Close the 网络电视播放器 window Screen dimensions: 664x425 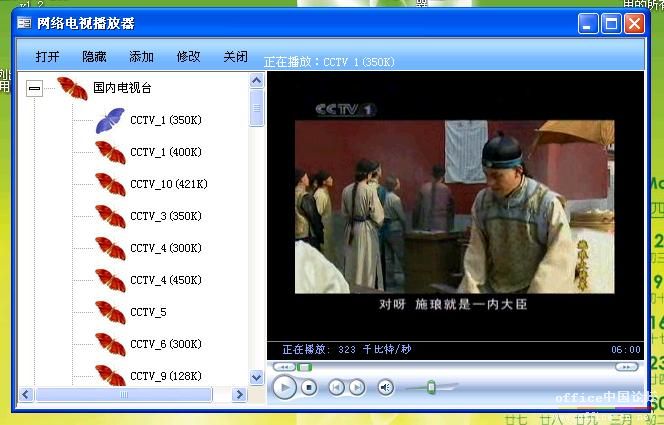pos(634,23)
